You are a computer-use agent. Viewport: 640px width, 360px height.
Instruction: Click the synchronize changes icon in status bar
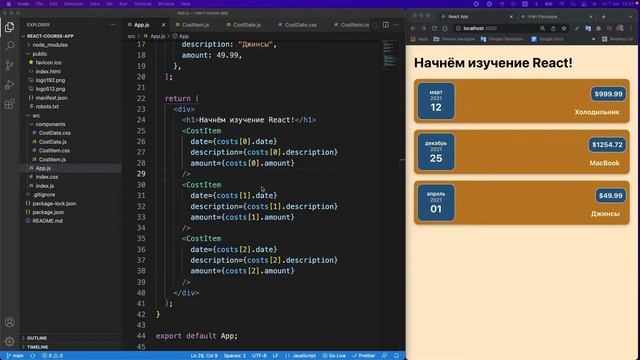(33, 356)
